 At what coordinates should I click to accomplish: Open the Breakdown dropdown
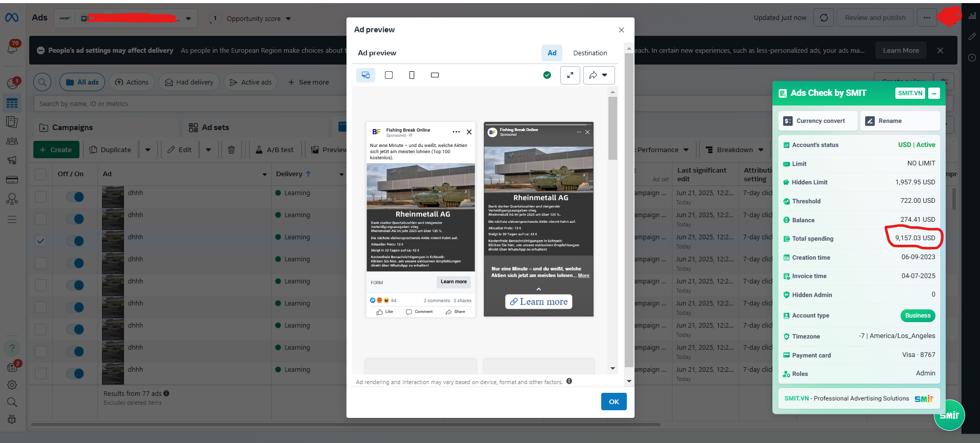(x=735, y=150)
